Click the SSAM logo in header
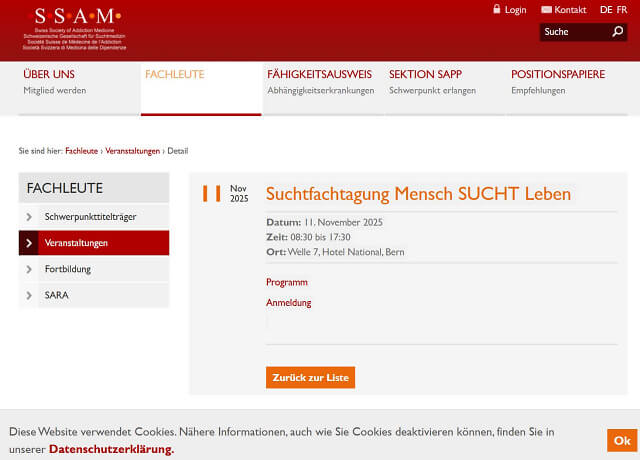Screen dimensions: 640x460 [77, 28]
